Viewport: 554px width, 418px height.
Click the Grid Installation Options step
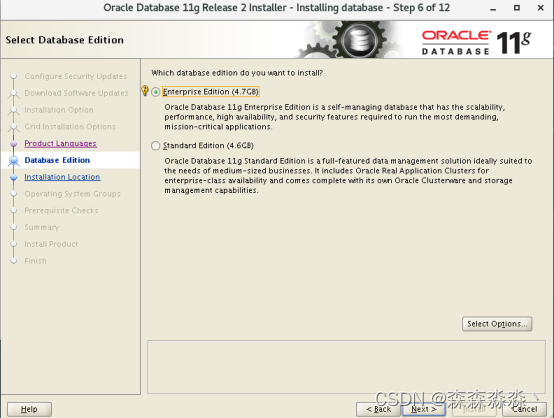click(x=70, y=126)
